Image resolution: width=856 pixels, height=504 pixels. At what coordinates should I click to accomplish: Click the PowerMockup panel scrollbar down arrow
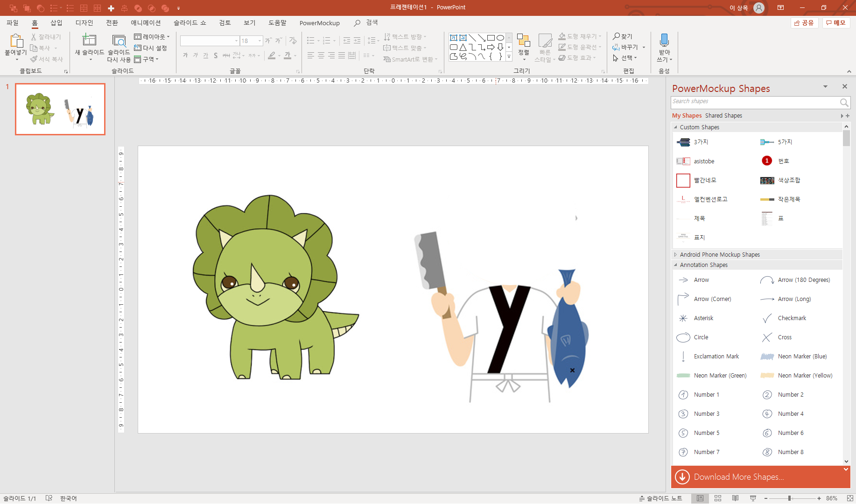(x=846, y=461)
